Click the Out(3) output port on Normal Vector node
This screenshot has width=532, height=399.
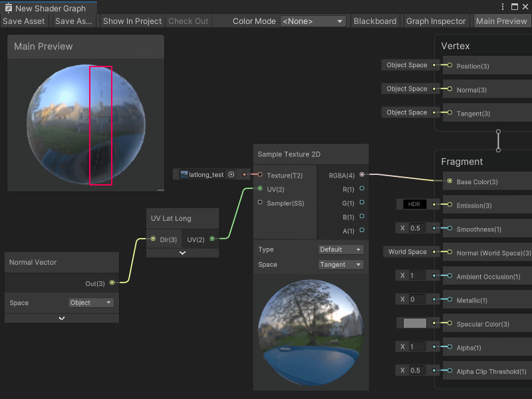[x=112, y=283]
